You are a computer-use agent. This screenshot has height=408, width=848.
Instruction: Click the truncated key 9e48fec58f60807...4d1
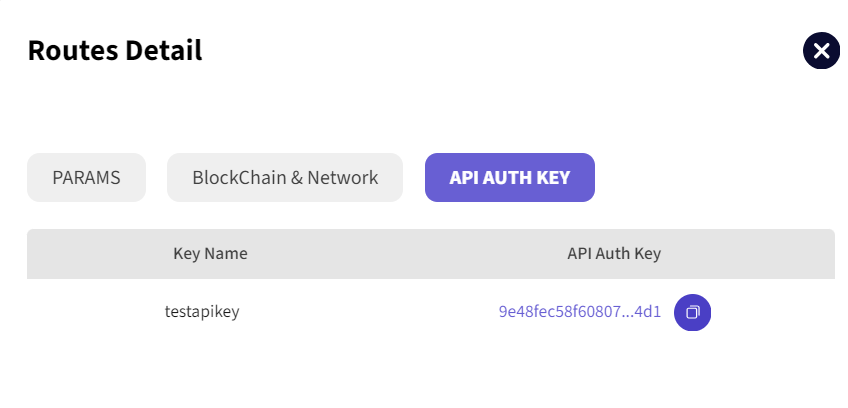click(x=580, y=312)
